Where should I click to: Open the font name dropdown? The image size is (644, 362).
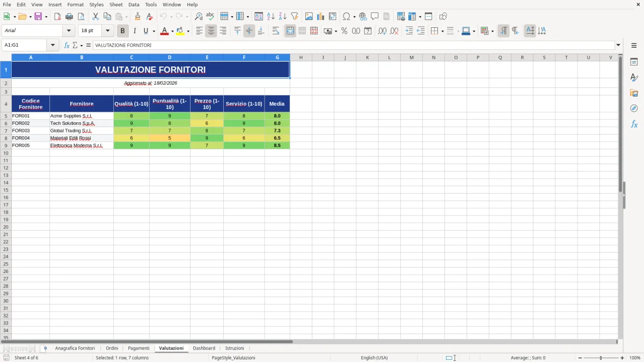69,31
